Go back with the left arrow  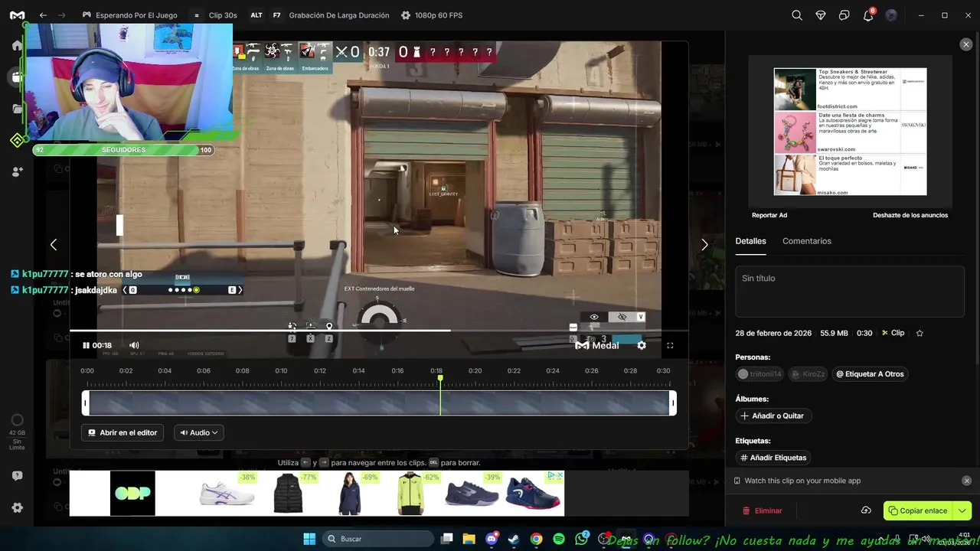43,15
